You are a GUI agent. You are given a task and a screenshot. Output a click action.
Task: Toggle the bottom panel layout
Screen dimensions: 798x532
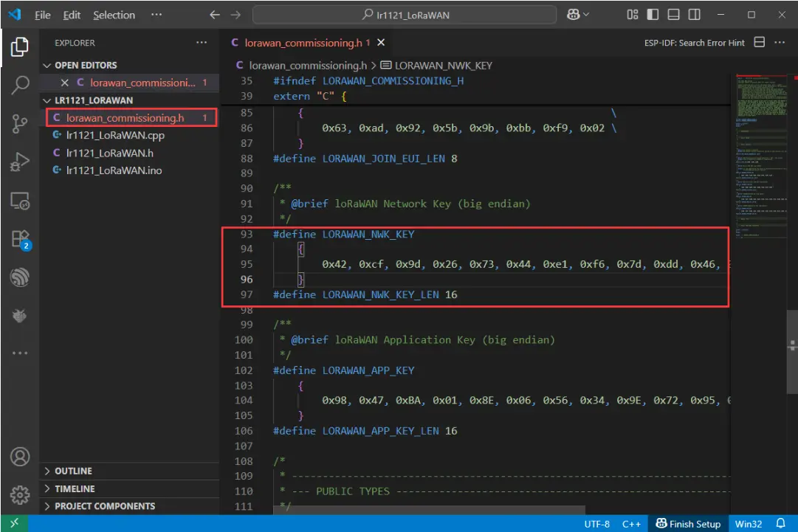point(673,15)
